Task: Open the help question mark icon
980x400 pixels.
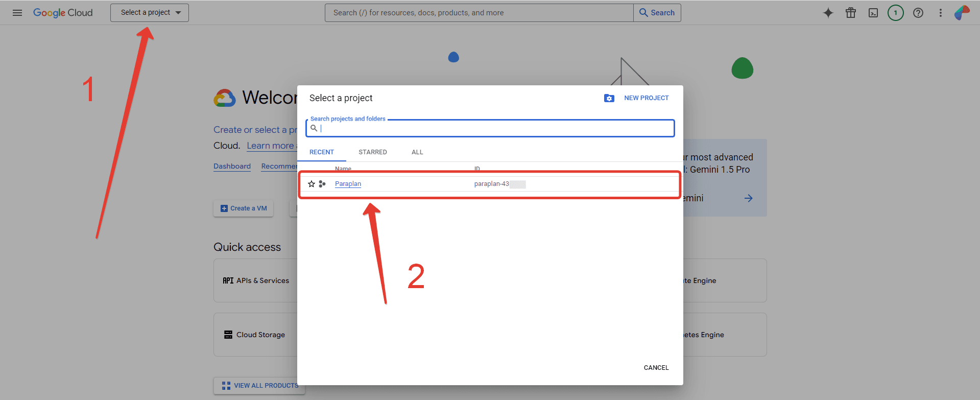Action: pos(918,13)
